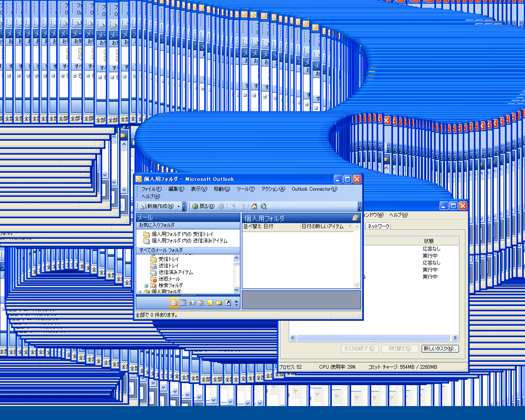525x420 pixels.
Task: Click the message list scroll-down arrow
Action: tap(357, 285)
